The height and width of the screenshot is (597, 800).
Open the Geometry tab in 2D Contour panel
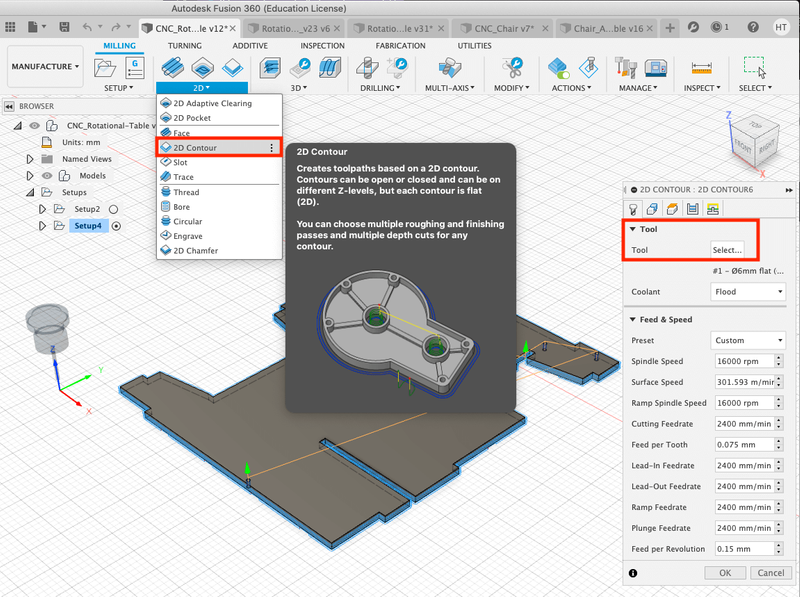pos(652,208)
